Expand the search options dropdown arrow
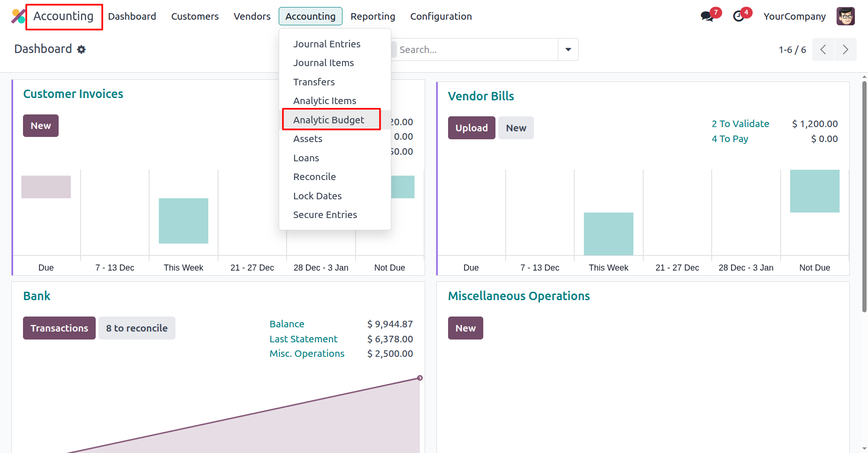 [568, 50]
